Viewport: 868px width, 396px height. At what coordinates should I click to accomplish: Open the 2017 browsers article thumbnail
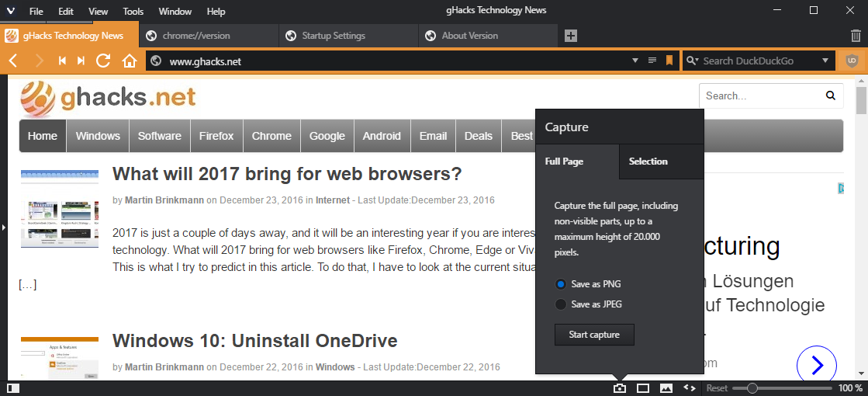(60, 209)
